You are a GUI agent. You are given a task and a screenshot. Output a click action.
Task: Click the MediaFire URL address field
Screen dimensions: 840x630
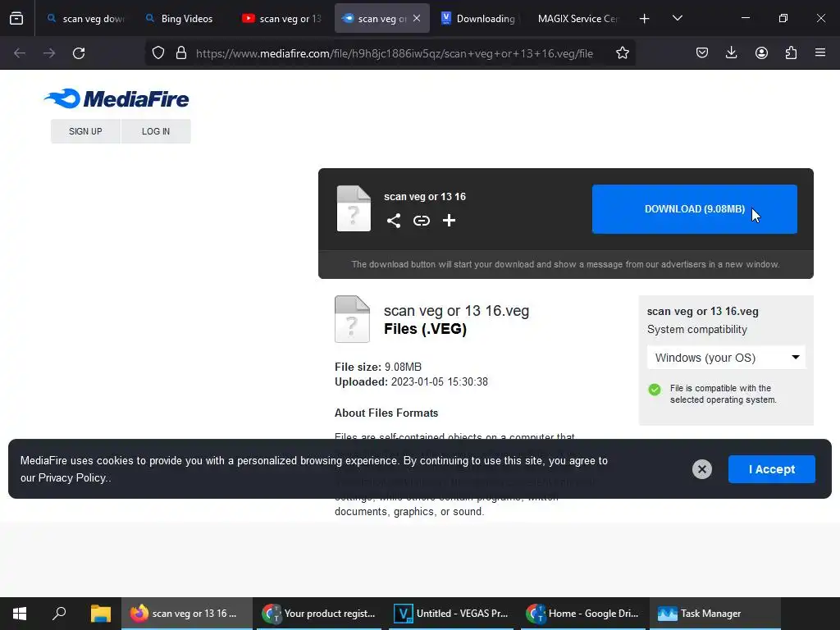395,53
